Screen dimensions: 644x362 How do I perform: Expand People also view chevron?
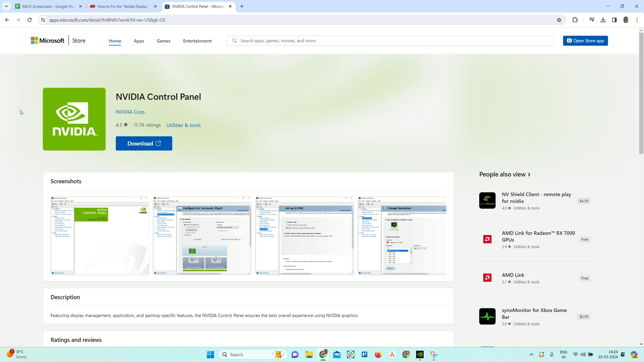[x=529, y=175]
